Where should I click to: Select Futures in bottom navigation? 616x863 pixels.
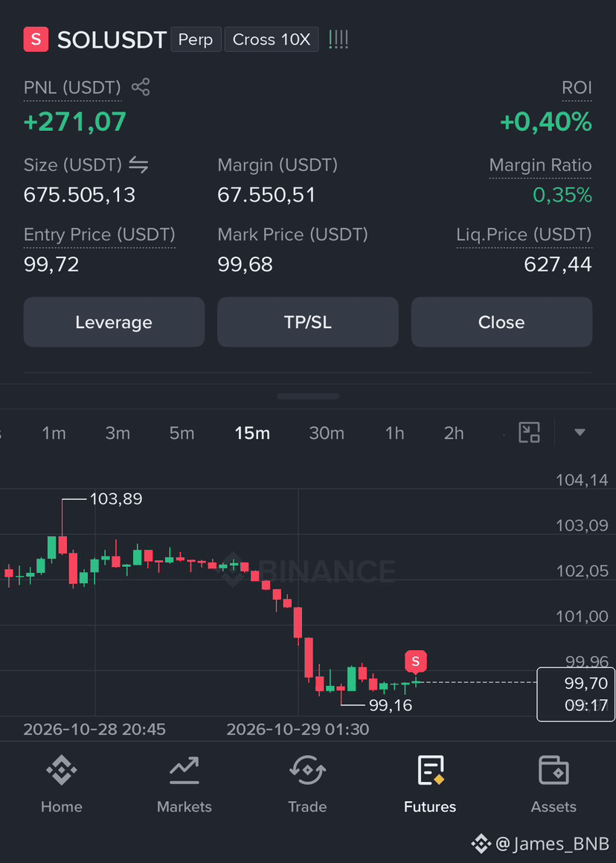click(430, 785)
